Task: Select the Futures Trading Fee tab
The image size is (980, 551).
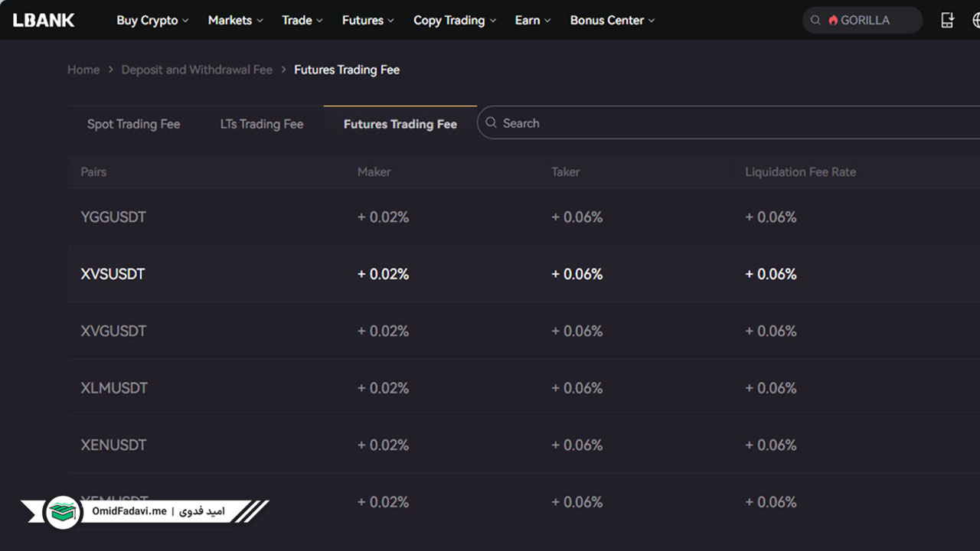Action: tap(400, 124)
